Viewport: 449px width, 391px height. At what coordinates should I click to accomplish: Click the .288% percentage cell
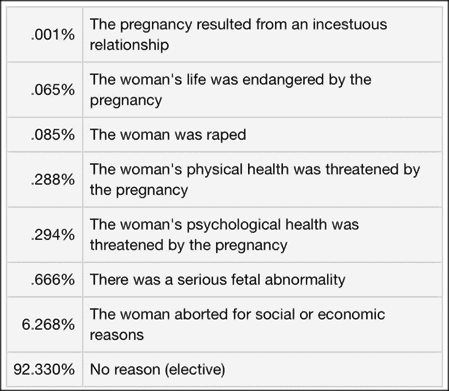point(45,180)
